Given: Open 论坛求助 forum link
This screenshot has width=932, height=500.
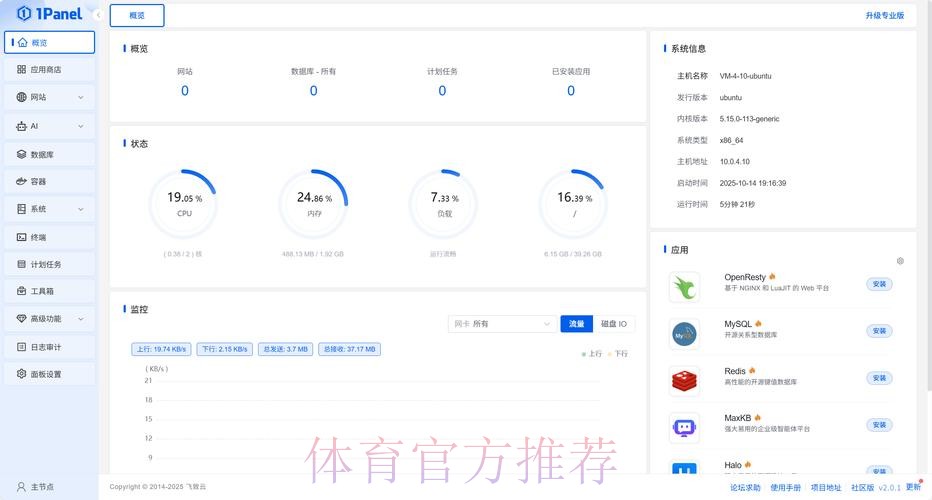Looking at the screenshot, I should click(745, 488).
